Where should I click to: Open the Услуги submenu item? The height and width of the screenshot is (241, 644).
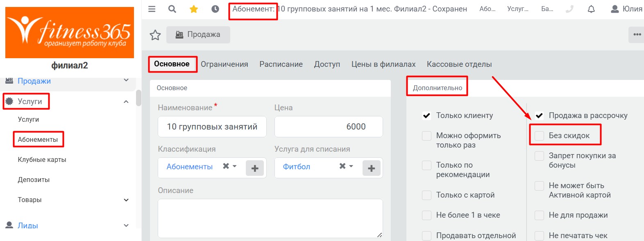pyautogui.click(x=28, y=120)
